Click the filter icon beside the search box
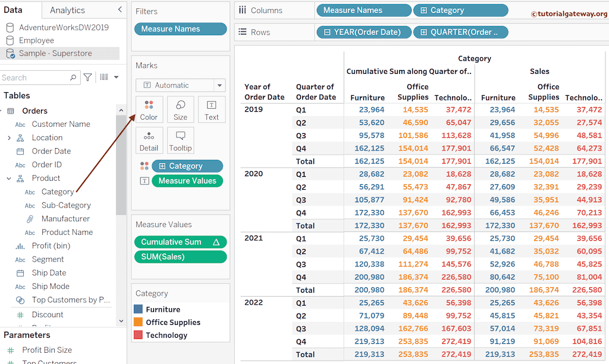This screenshot has width=609, height=364. [x=87, y=77]
